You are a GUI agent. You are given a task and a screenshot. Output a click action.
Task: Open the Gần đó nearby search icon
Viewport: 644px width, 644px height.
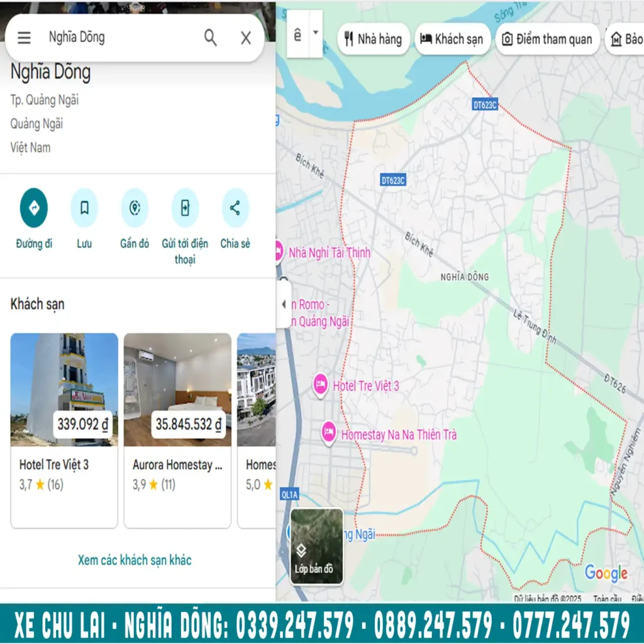click(134, 208)
